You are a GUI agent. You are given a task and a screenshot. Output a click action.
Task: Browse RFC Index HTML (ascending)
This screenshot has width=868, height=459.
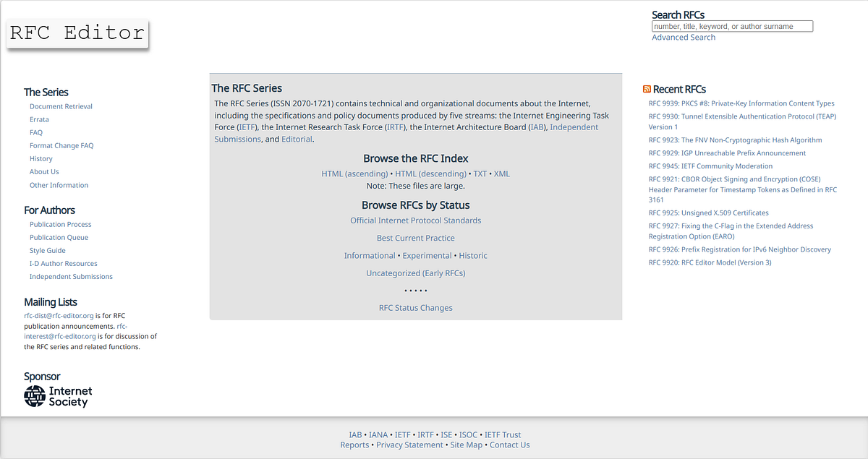click(354, 174)
